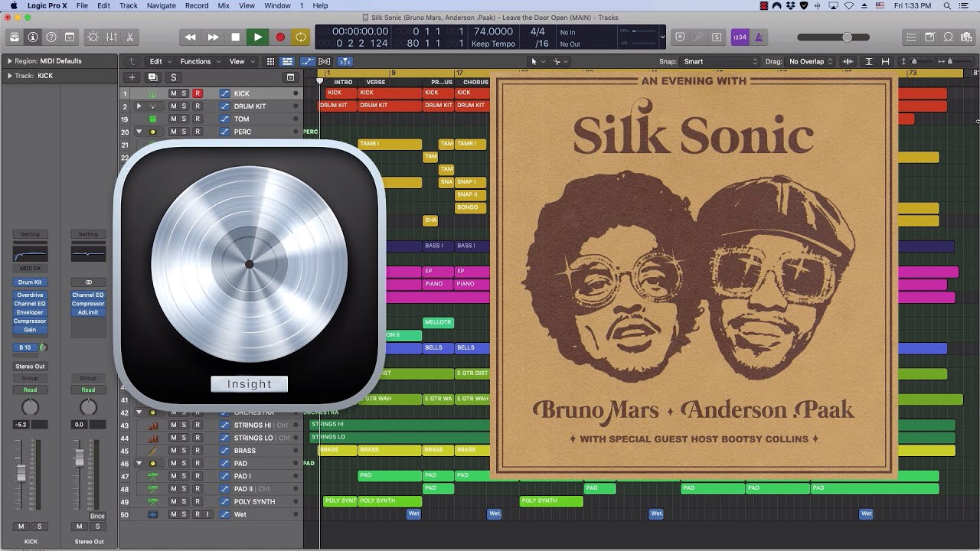Viewport: 980px width, 551px height.
Task: Adjust the master volume slider in control bar
Action: (833, 37)
